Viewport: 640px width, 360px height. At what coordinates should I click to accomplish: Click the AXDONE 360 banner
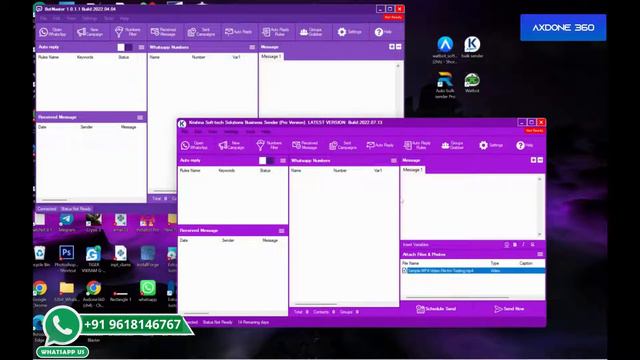pyautogui.click(x=563, y=27)
